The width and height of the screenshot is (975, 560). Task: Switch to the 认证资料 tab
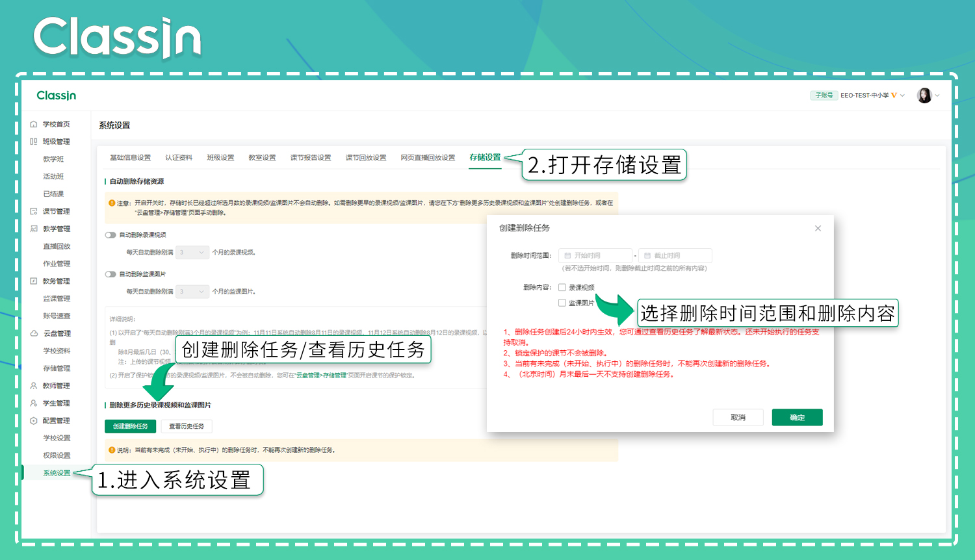pyautogui.click(x=179, y=158)
